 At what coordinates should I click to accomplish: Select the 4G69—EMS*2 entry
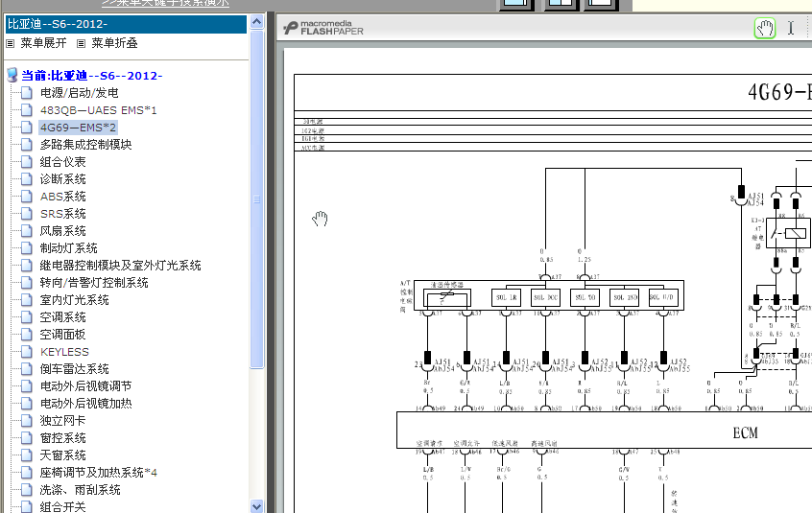78,128
